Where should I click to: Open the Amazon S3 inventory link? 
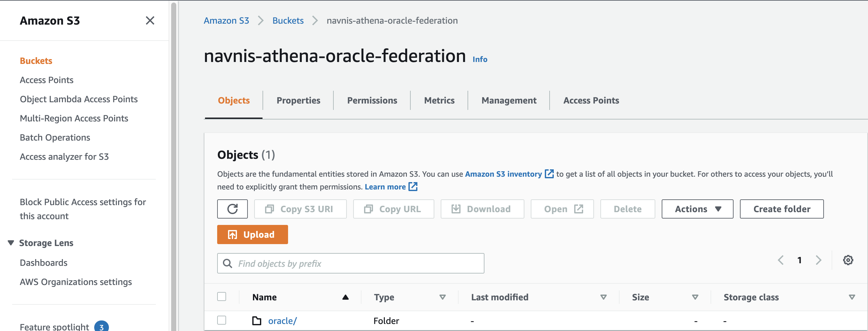click(503, 174)
